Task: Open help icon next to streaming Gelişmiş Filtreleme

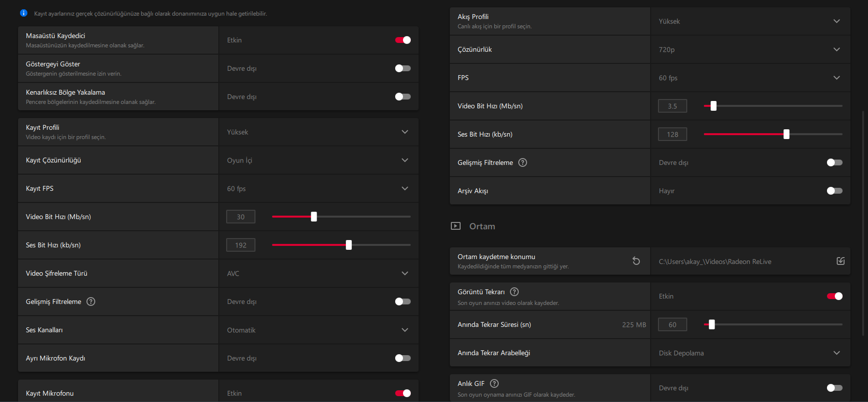Action: [523, 162]
